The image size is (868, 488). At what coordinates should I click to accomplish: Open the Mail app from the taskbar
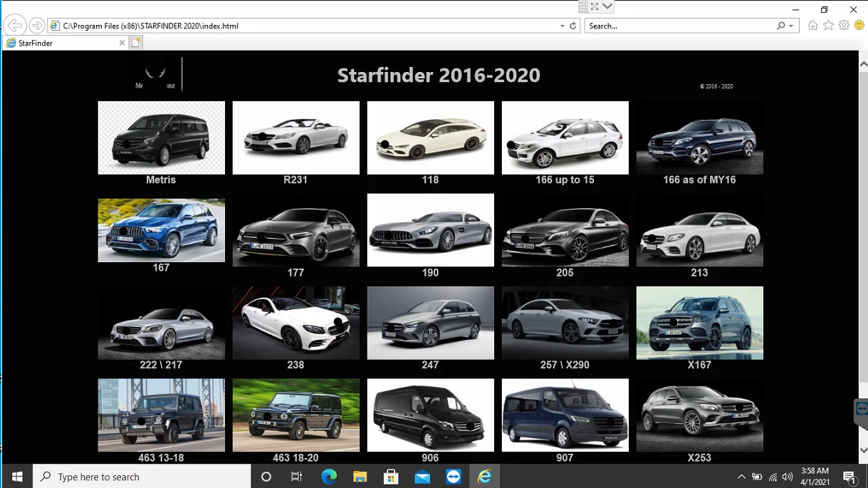[422, 477]
